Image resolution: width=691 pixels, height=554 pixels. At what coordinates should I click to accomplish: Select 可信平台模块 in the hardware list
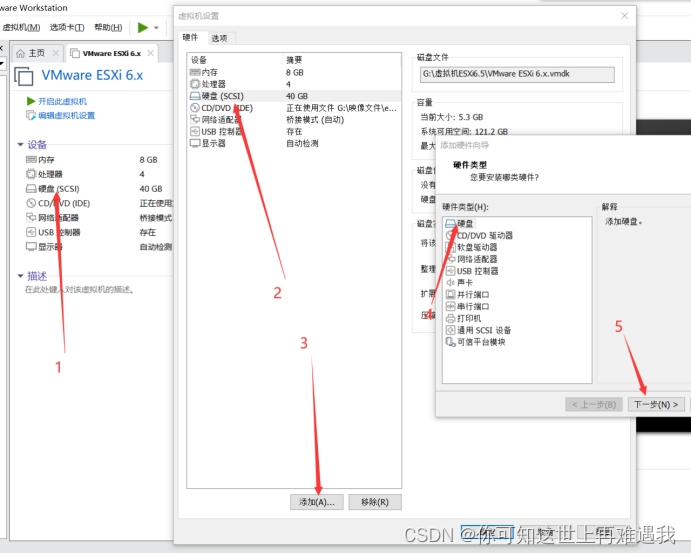(x=476, y=342)
